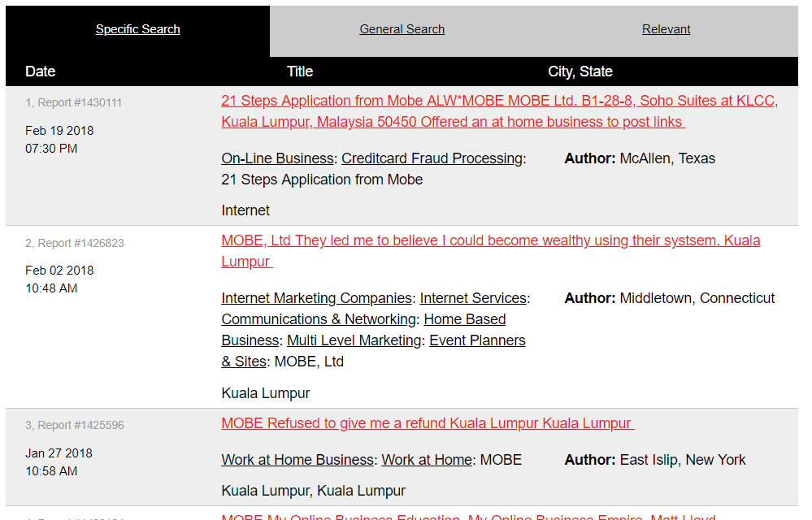Click the Author Middletown, Connecticut text

[x=670, y=298]
